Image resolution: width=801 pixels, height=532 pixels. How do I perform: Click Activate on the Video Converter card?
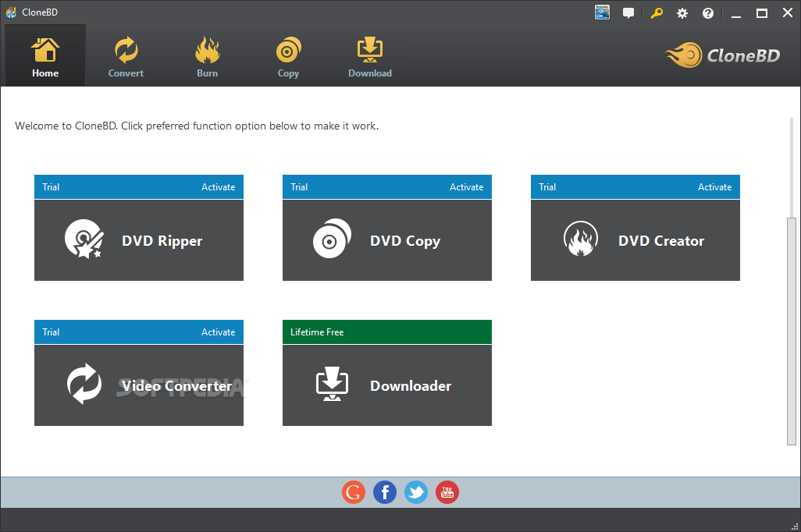click(218, 332)
